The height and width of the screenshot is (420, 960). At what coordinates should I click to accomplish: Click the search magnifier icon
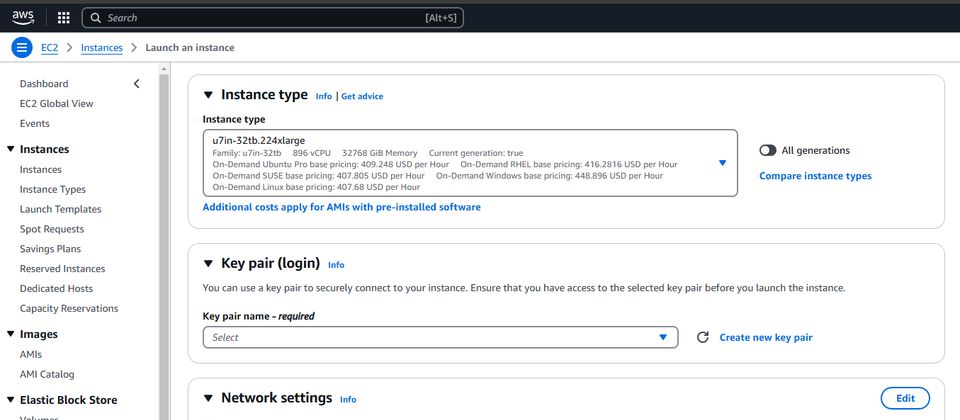[96, 18]
